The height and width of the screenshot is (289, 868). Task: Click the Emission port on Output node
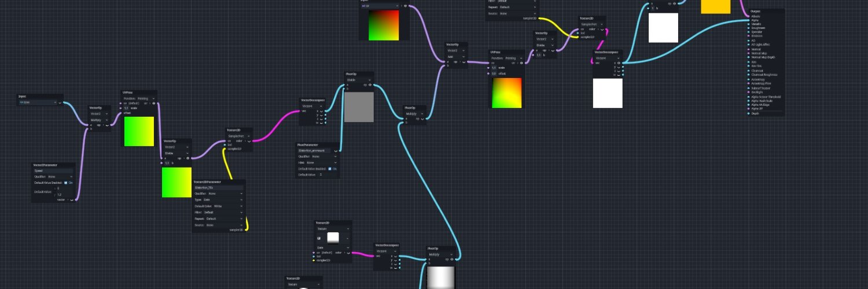click(748, 36)
